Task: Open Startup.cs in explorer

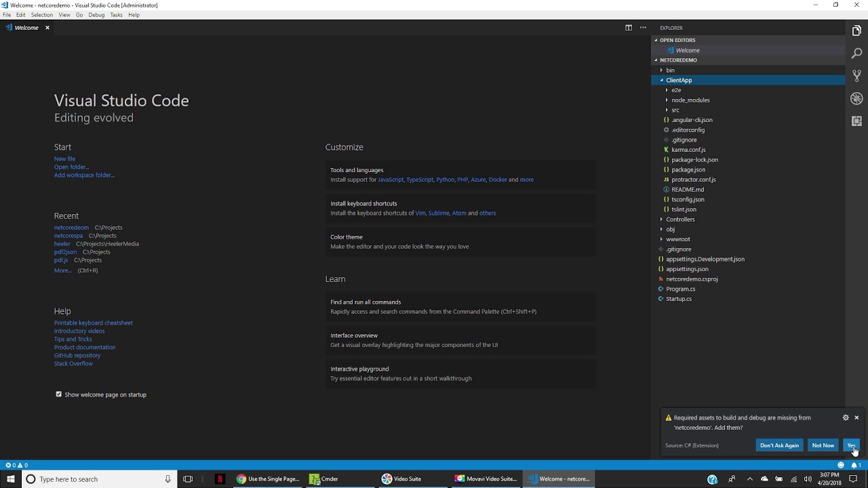Action: (748, 299)
